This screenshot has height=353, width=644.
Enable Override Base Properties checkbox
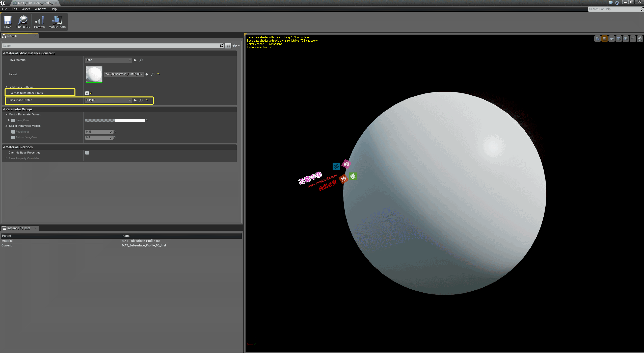(x=87, y=153)
